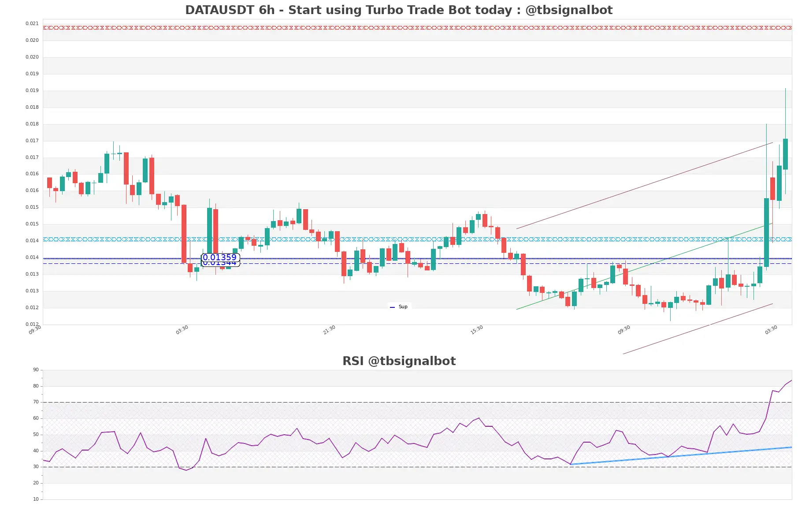Click the 0.021 price axis label
Screen dimensions: 798x532
[32, 23]
